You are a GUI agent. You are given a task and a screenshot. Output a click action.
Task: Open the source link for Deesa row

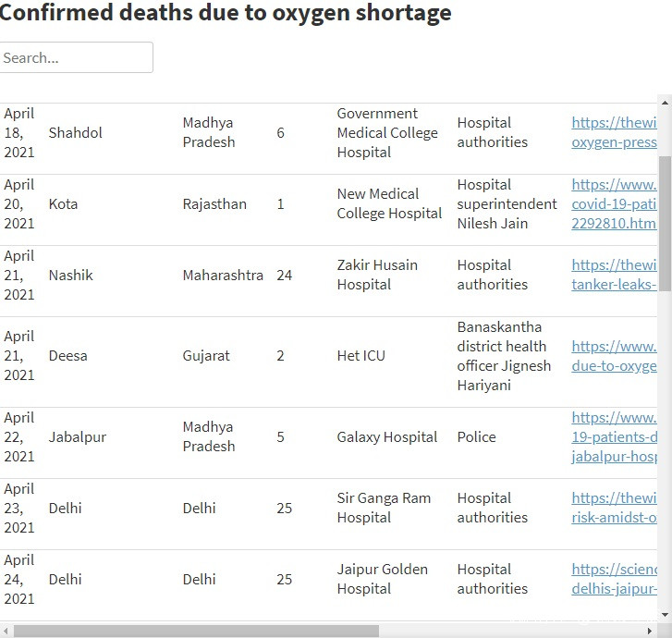pos(614,356)
